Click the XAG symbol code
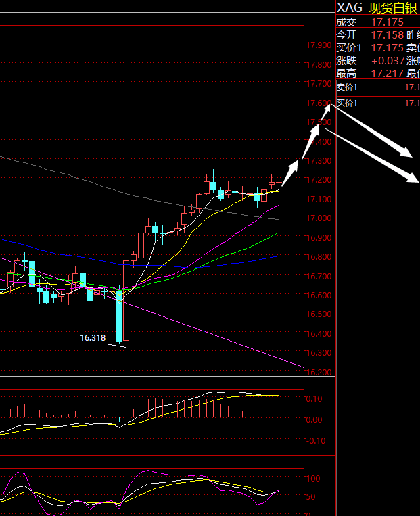Image resolution: width=420 pixels, height=516 pixels. (x=349, y=8)
